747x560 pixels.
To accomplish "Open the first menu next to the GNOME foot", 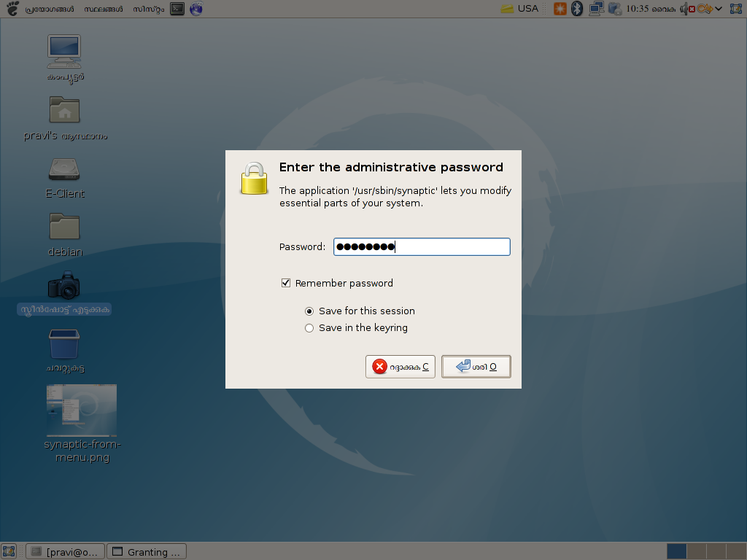I will pyautogui.click(x=50, y=9).
